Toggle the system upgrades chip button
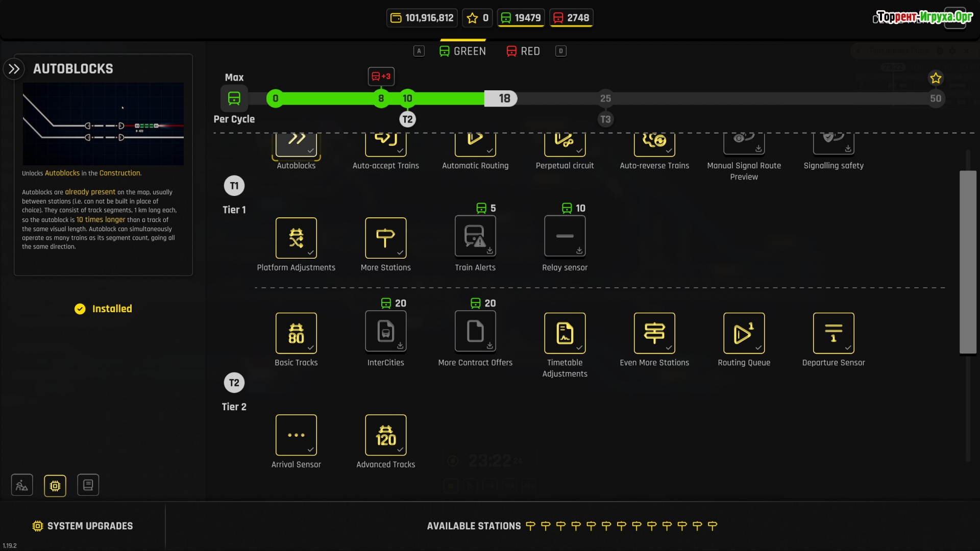 point(55,485)
